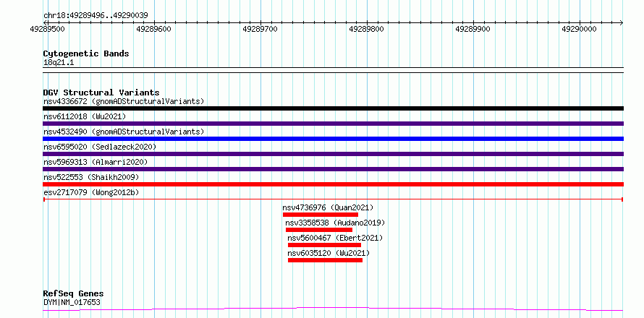Click nsv3358538 (Audano2019) label
Image resolution: width=644 pixels, height=318 pixels.
pos(335,223)
